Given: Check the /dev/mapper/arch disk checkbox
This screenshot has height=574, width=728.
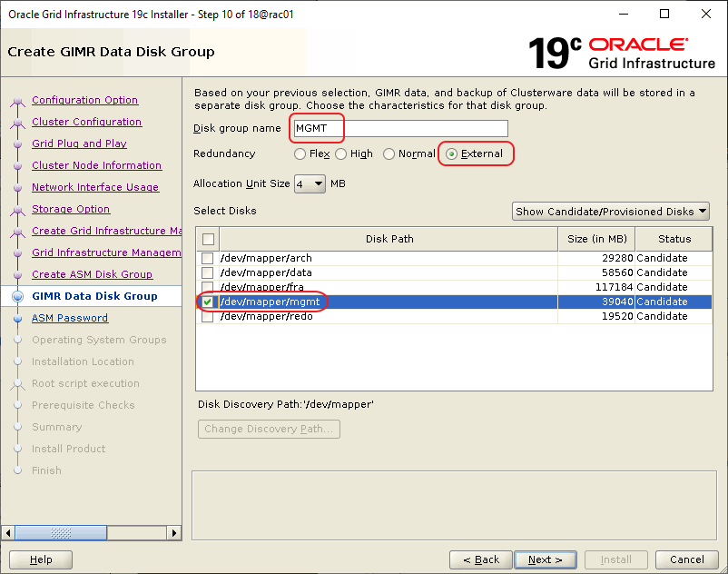Looking at the screenshot, I should (208, 258).
